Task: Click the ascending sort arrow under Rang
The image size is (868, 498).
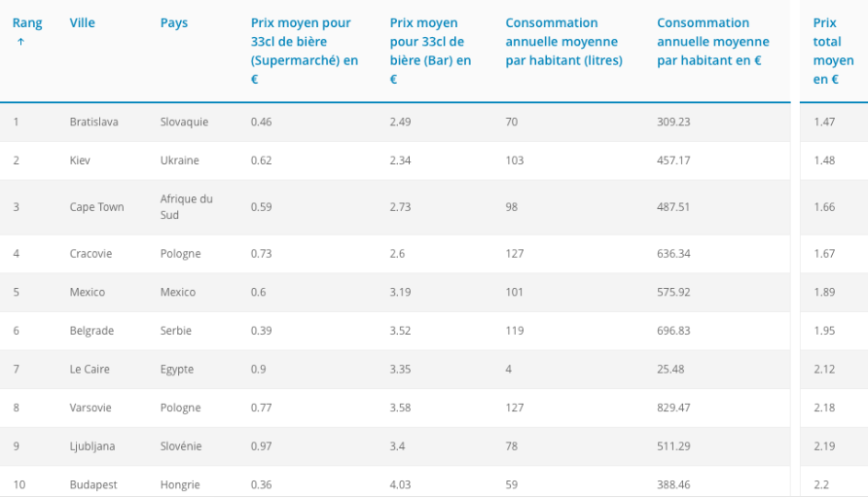Action: [x=20, y=42]
